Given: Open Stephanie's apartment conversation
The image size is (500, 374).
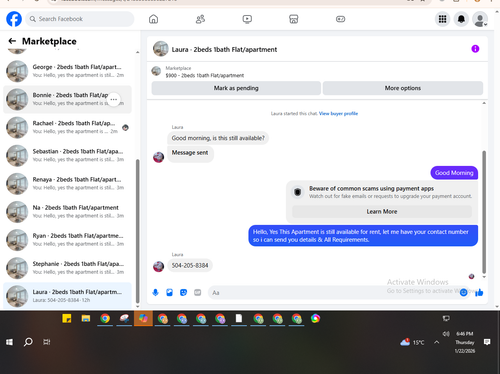Looking at the screenshot, I should point(67,268).
